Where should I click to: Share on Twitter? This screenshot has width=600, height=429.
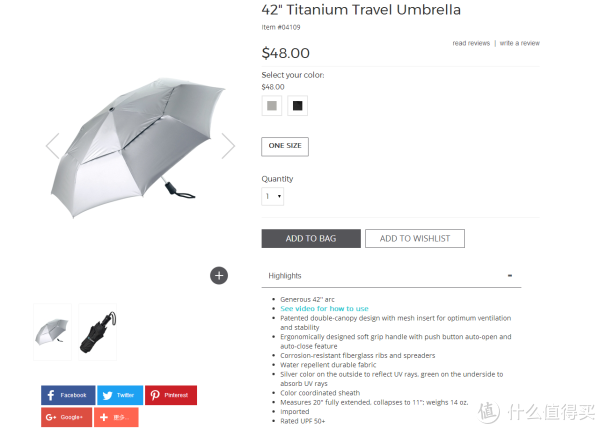click(x=120, y=395)
